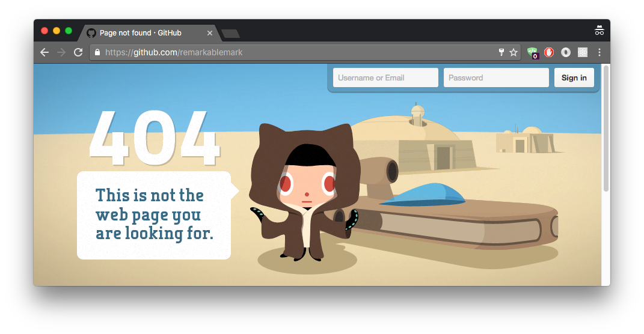Open a new tab with the blank tab button
This screenshot has height=334, width=644.
click(x=230, y=34)
